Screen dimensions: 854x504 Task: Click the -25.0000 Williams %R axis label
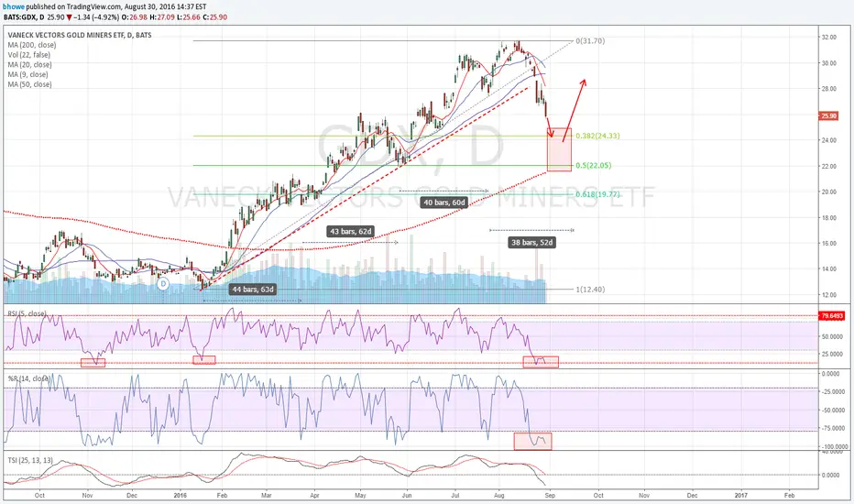(832, 392)
